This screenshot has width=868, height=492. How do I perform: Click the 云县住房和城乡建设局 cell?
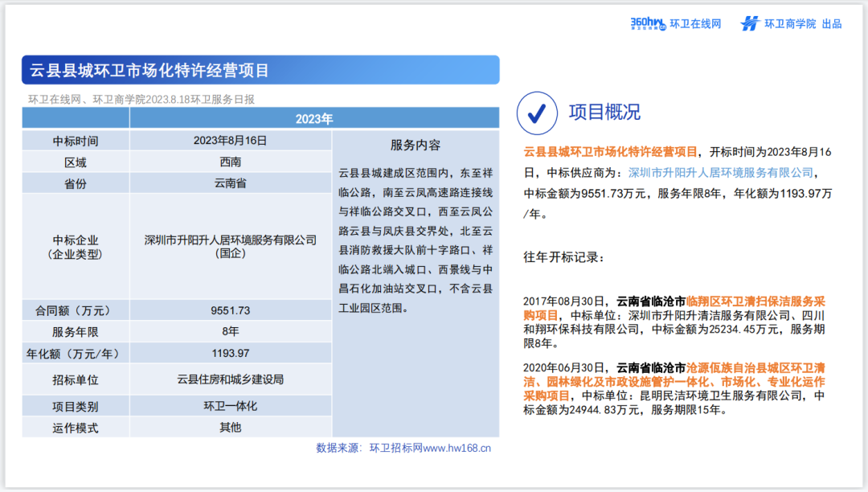click(231, 379)
